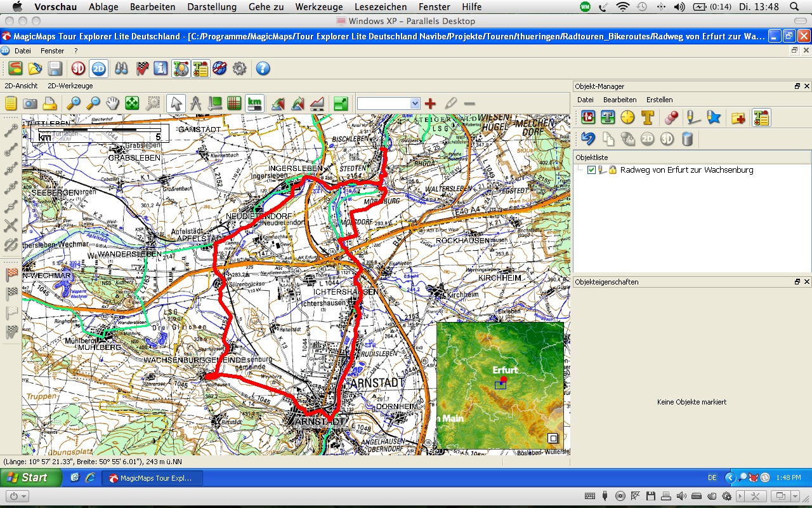The image size is (812, 508).
Task: Uncheck the Radweg von Erfurt route checkbox
Action: pyautogui.click(x=591, y=170)
